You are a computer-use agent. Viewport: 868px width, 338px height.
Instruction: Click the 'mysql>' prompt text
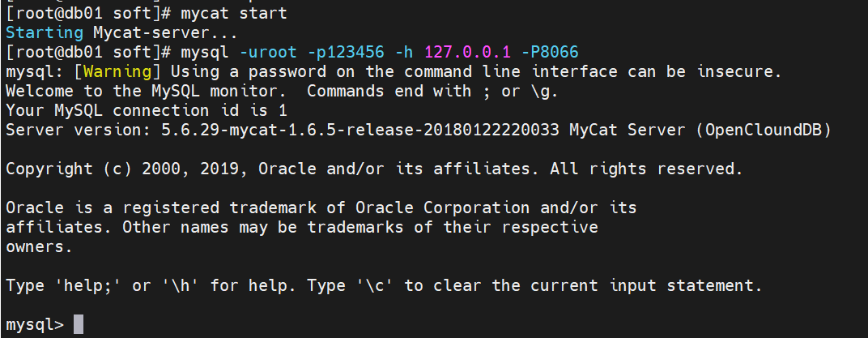click(35, 325)
